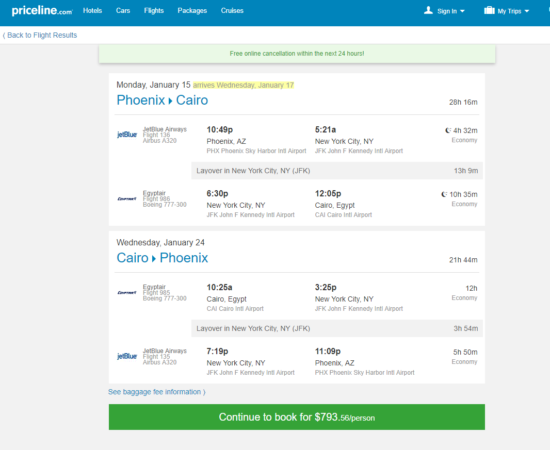Screen dimensions: 550x450
Task: Open the Cars menu item
Action: [123, 11]
